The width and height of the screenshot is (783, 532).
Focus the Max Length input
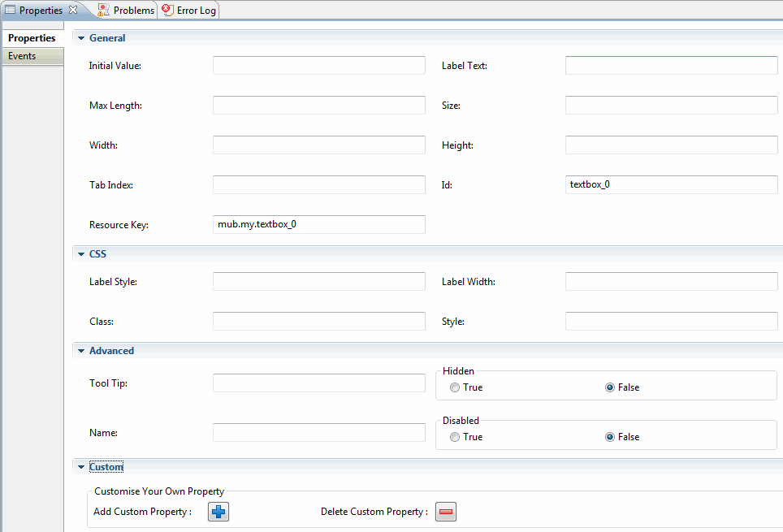pos(319,106)
